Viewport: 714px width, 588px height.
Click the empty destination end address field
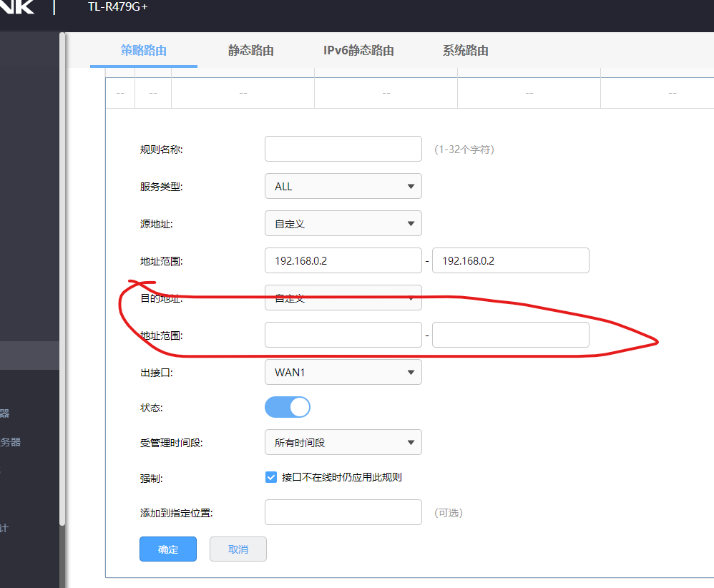510,334
